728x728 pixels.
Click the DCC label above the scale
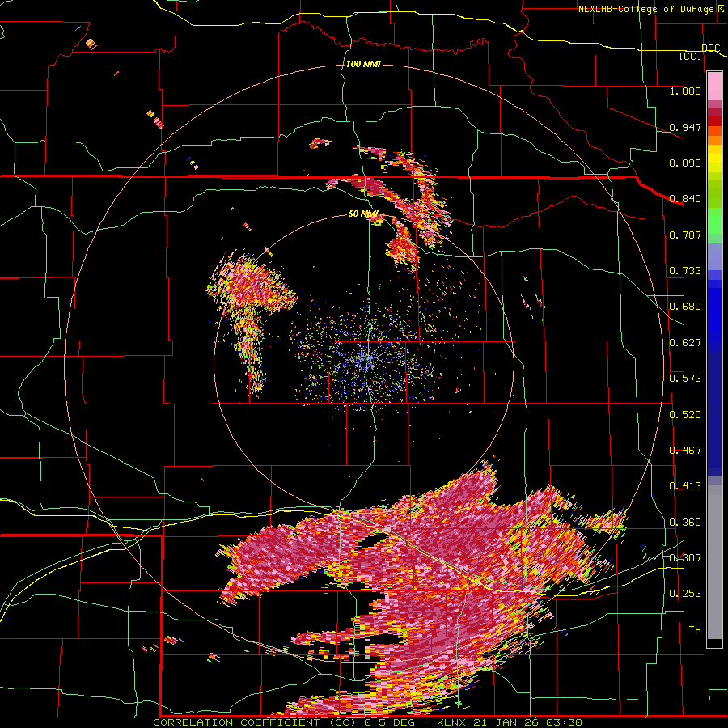click(x=711, y=49)
